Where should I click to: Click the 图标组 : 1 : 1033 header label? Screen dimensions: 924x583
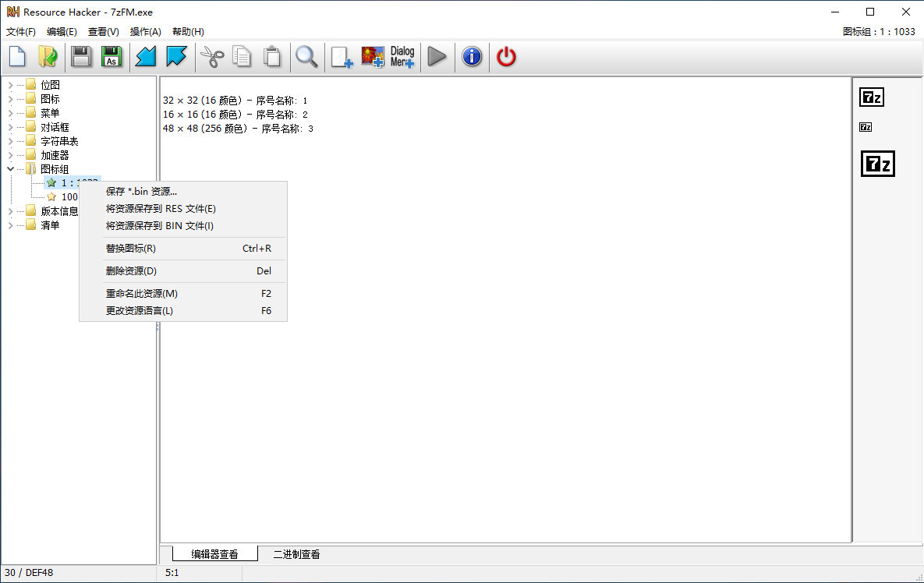tap(879, 32)
